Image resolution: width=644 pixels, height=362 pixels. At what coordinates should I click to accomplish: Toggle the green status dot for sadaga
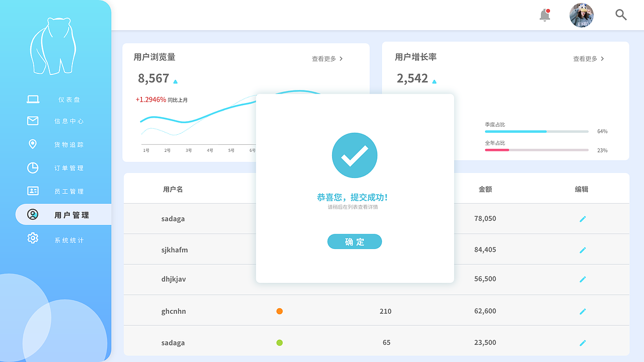click(279, 342)
